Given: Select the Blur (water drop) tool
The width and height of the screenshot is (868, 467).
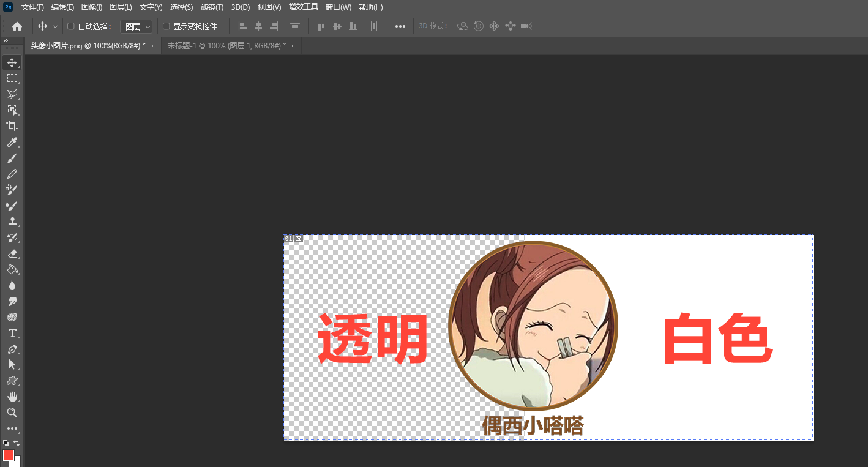Looking at the screenshot, I should [12, 285].
